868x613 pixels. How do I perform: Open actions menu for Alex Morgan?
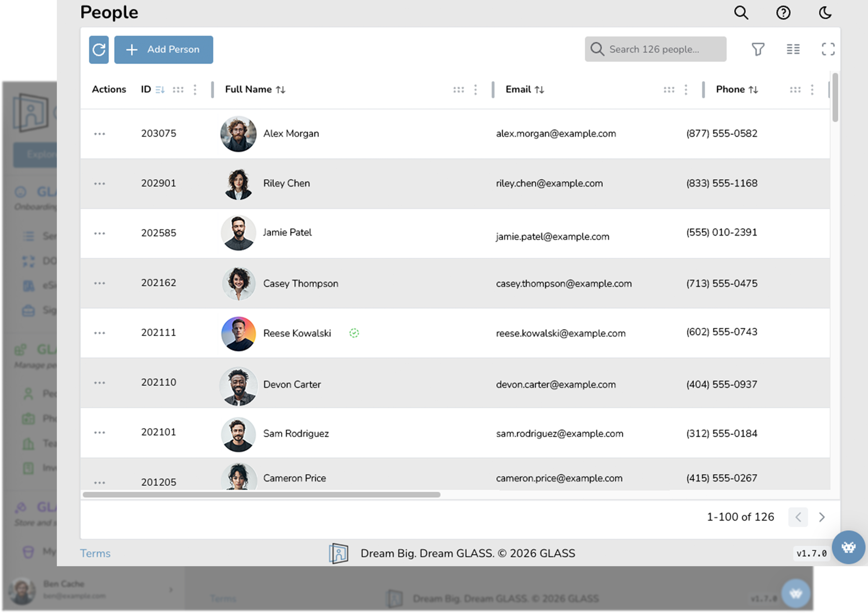[99, 134]
